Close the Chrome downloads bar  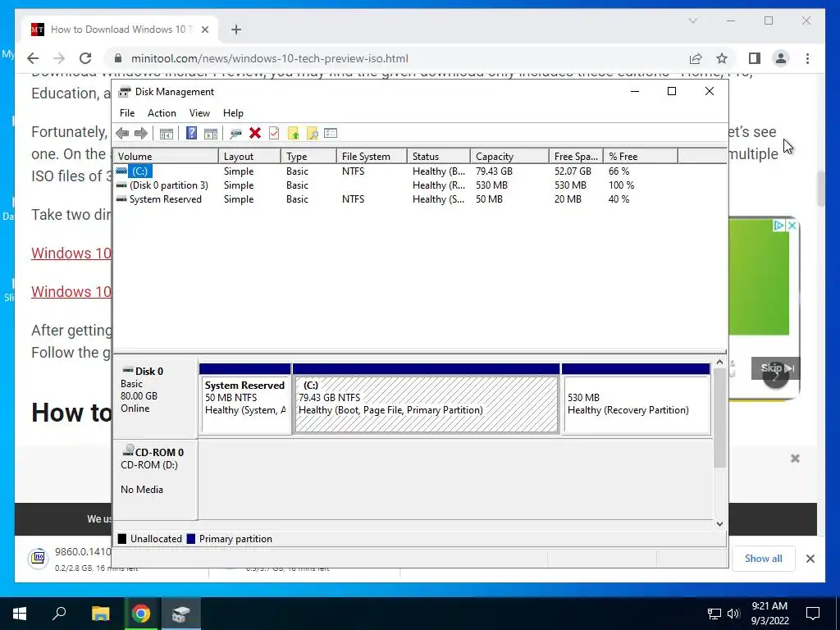pos(810,559)
